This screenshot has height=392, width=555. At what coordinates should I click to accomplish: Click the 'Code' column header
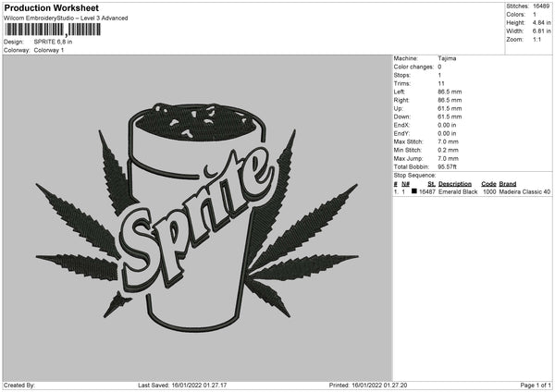(x=488, y=184)
